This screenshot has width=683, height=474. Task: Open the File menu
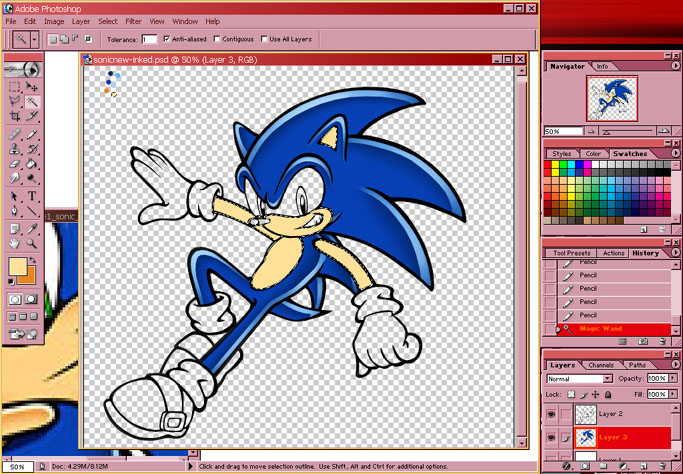pyautogui.click(x=10, y=21)
